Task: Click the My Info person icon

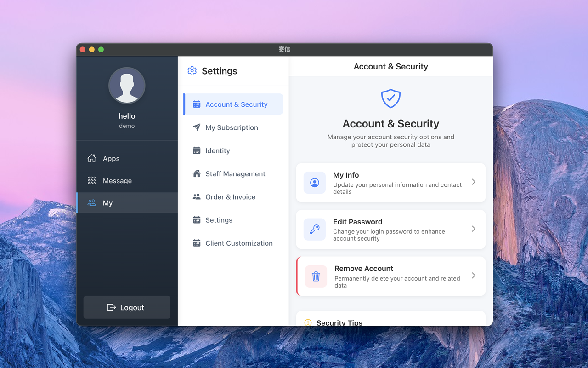Action: point(315,183)
